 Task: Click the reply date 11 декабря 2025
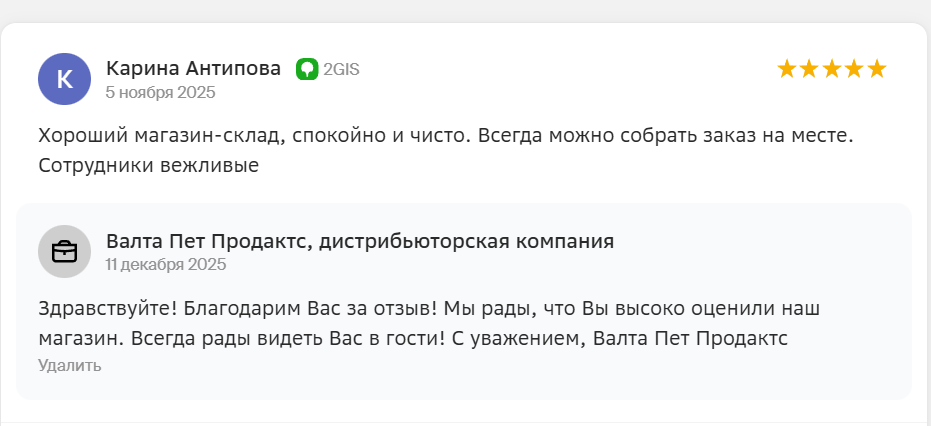[166, 264]
